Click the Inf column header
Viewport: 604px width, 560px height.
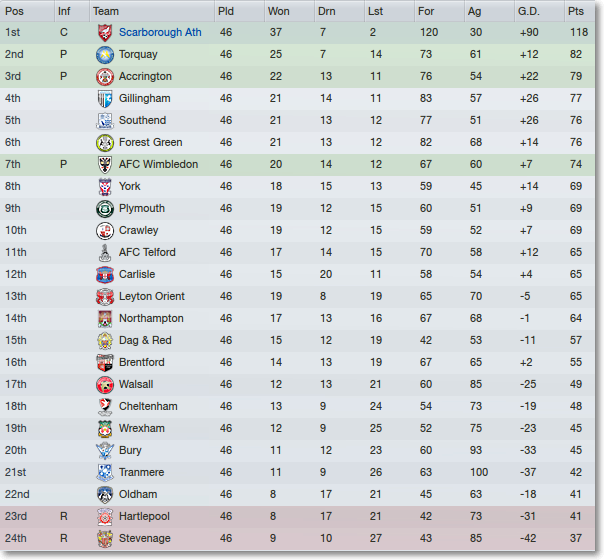(x=72, y=11)
